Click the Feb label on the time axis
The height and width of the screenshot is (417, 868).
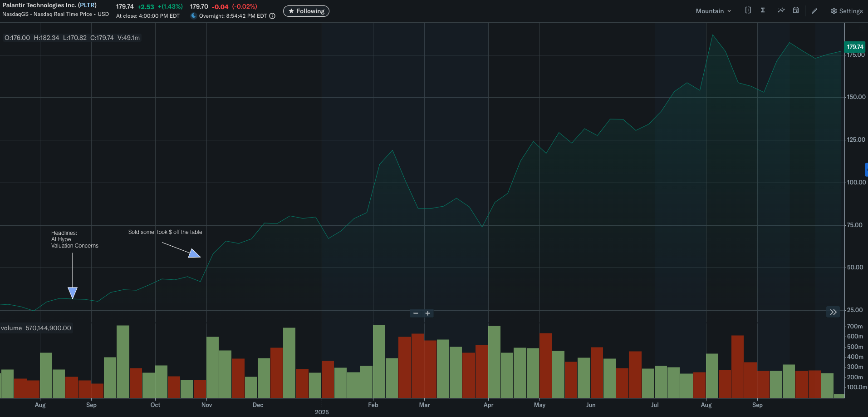coord(373,405)
